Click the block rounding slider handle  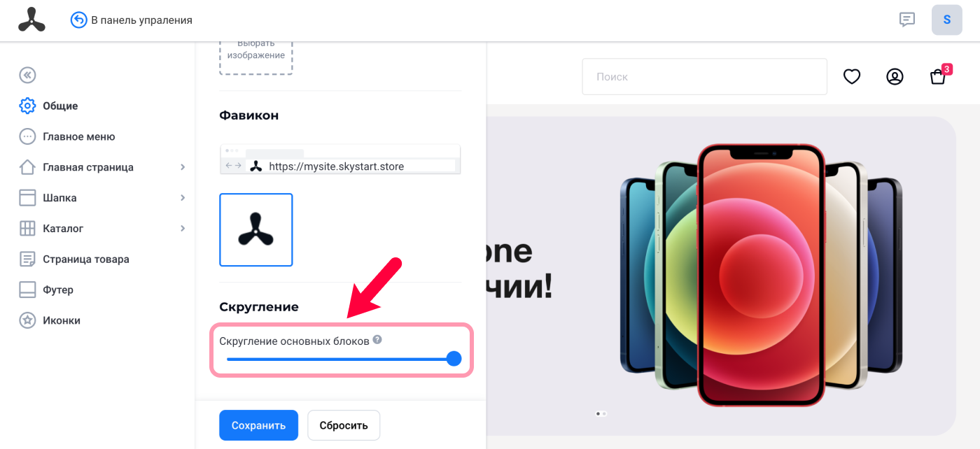pyautogui.click(x=454, y=359)
